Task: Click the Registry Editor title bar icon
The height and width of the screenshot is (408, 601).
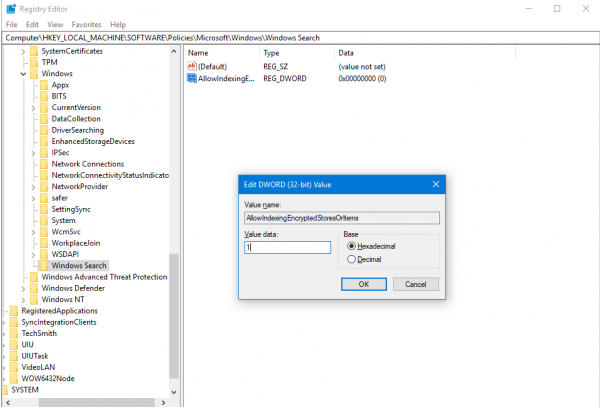Action: click(x=10, y=8)
